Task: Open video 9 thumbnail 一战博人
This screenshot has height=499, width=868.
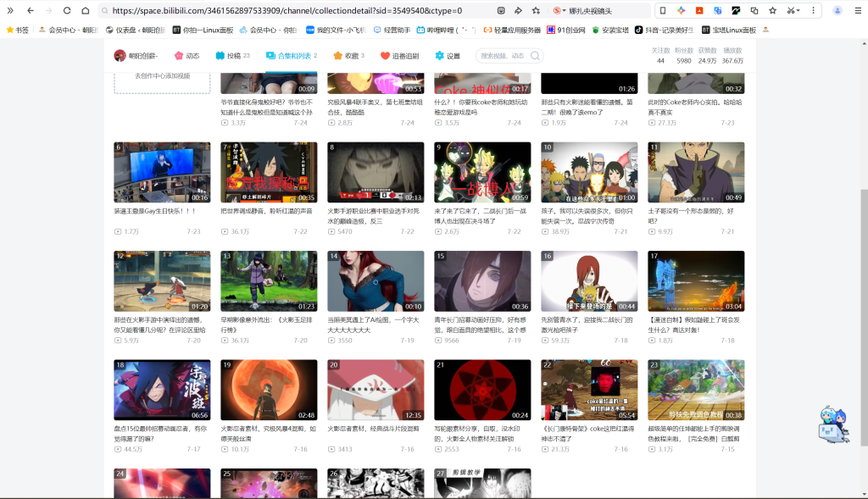Action: point(482,172)
